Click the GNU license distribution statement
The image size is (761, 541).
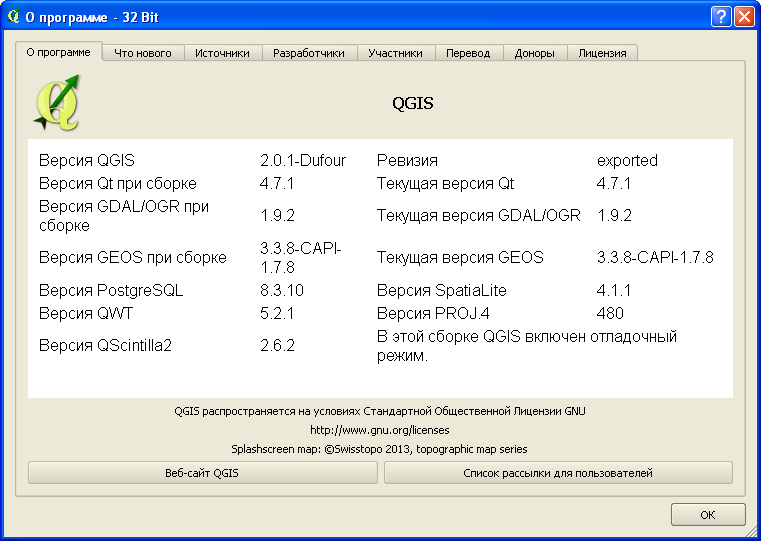click(380, 411)
